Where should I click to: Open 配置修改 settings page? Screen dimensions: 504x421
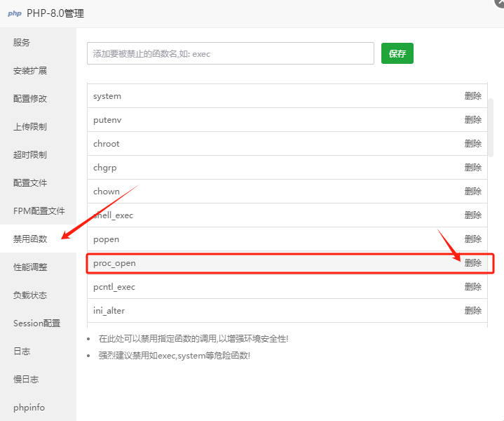pyautogui.click(x=30, y=99)
